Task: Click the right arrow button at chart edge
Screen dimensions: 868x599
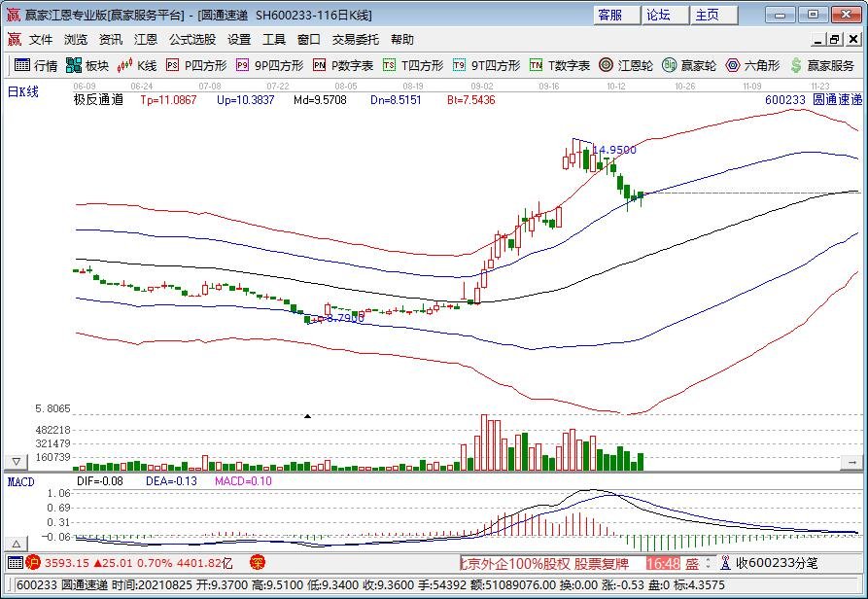Action: pos(851,462)
